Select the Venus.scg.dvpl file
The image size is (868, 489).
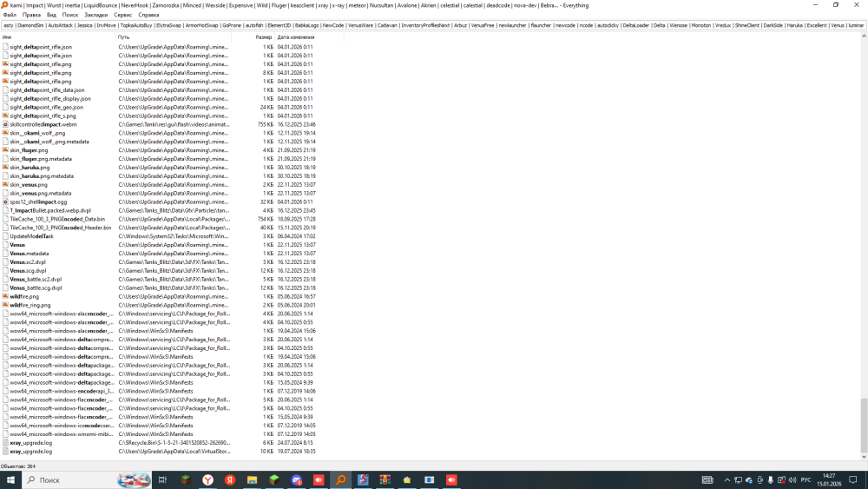pyautogui.click(x=28, y=271)
